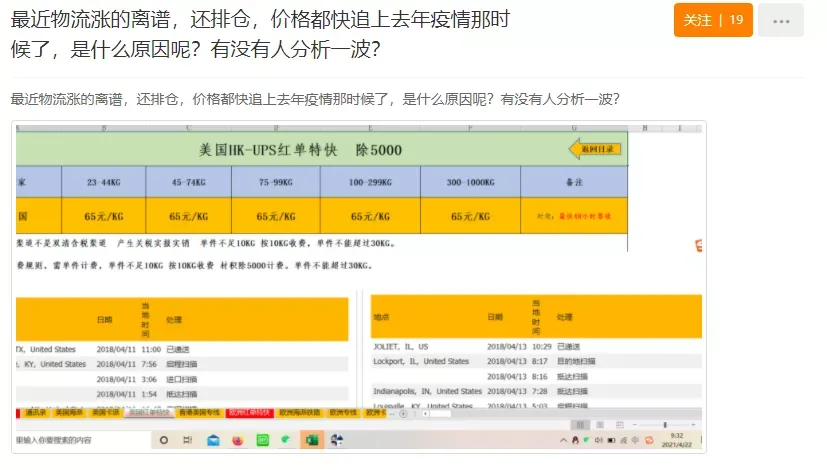Select column H header in the spreadsheet

coord(645,128)
